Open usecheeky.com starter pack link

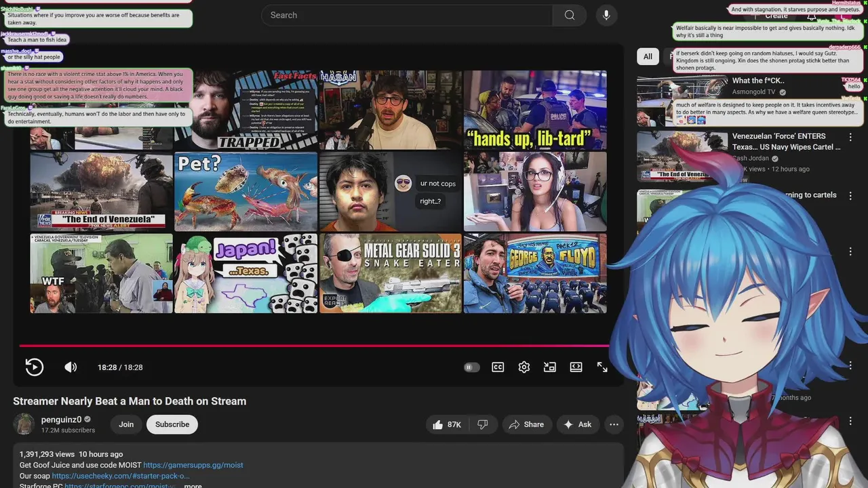[121, 476]
